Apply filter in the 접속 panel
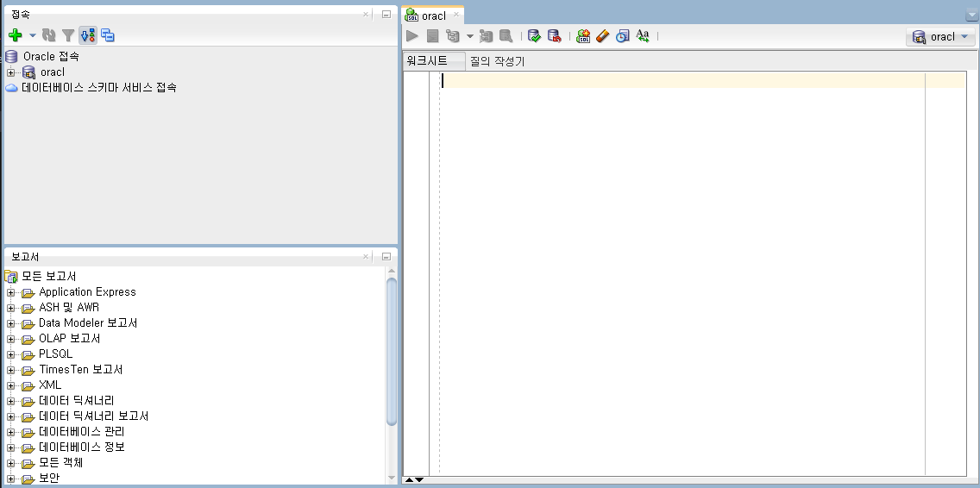 [68, 35]
